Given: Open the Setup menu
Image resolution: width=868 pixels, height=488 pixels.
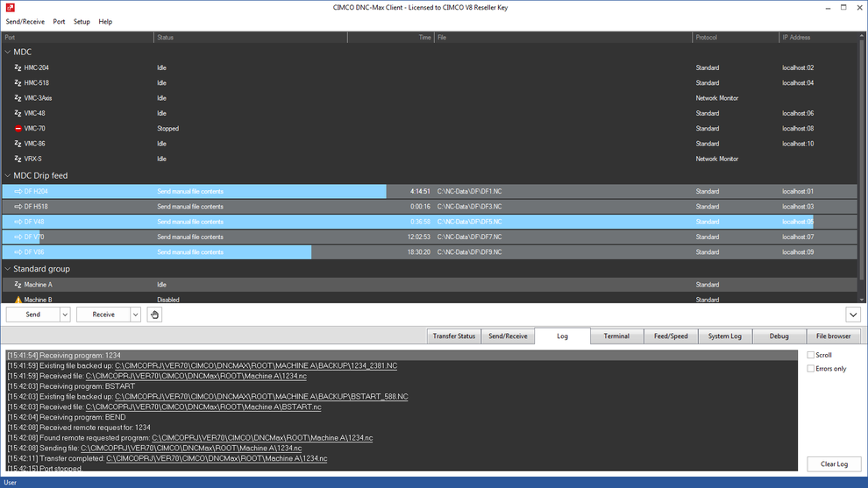Looking at the screenshot, I should pos(82,22).
